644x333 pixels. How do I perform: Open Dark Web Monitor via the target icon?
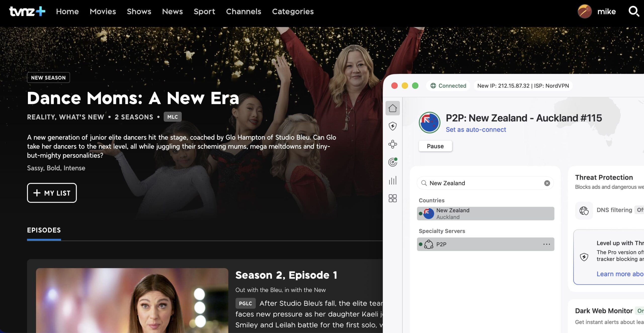[393, 162]
